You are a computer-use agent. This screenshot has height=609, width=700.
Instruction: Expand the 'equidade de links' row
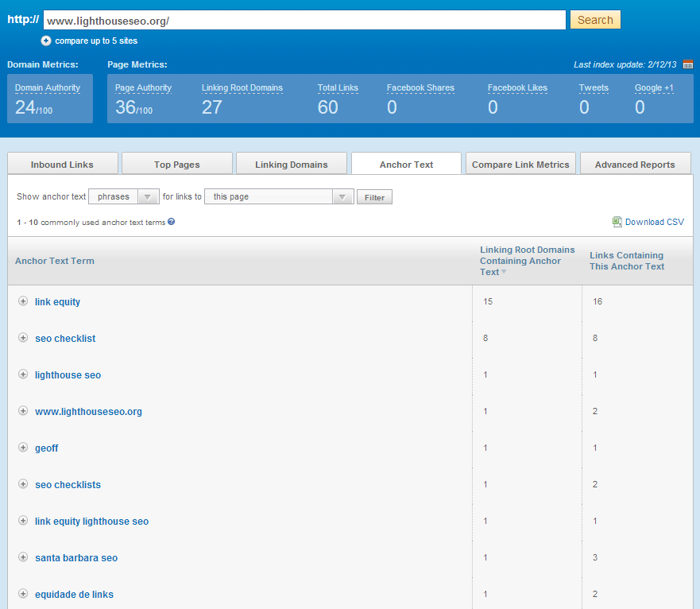point(23,594)
